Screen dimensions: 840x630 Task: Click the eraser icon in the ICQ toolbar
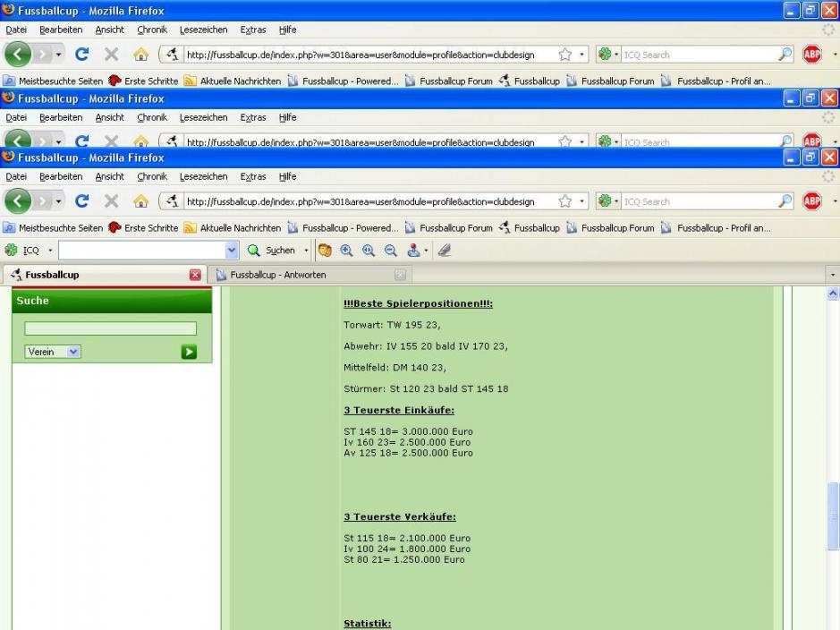(x=445, y=251)
